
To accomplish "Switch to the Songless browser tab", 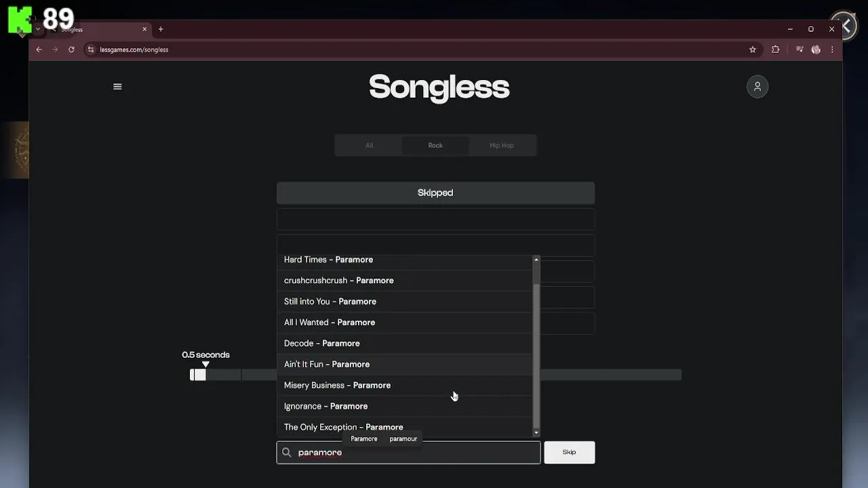I will [98, 29].
